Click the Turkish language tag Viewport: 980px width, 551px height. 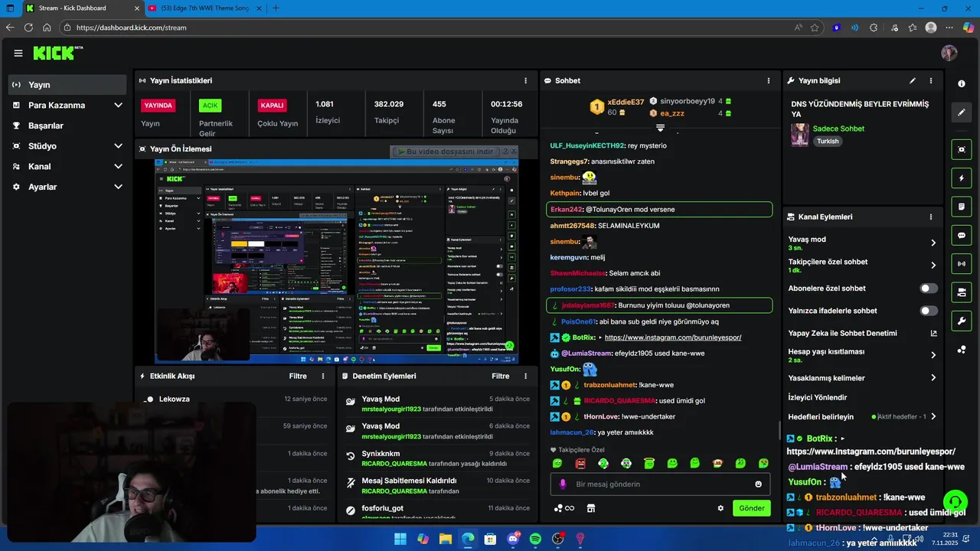coord(827,141)
